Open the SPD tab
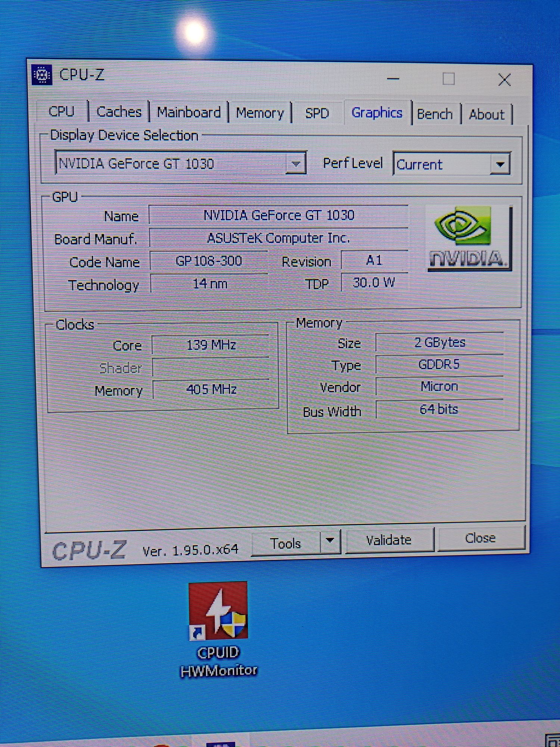Viewport: 560px width, 747px height. (317, 113)
